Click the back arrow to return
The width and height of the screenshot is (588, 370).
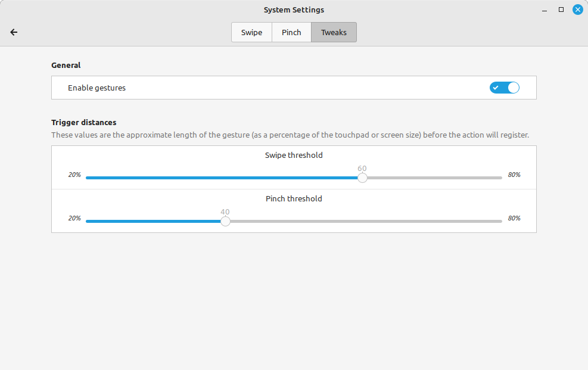click(x=13, y=32)
